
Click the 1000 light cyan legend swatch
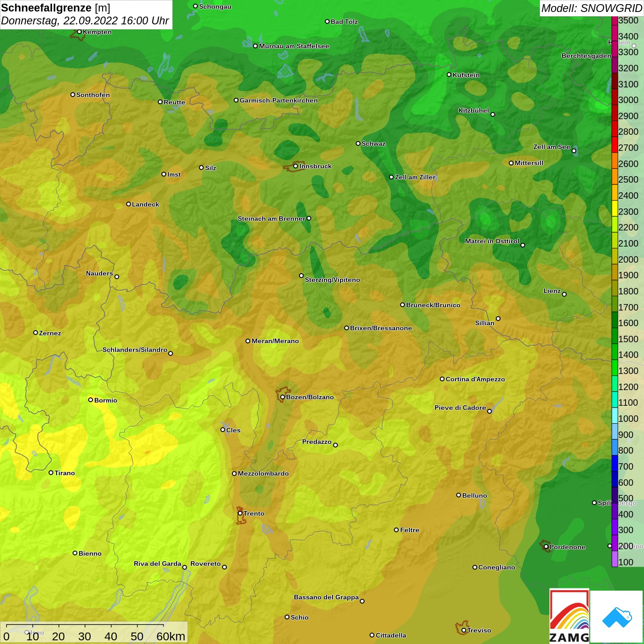[615, 415]
